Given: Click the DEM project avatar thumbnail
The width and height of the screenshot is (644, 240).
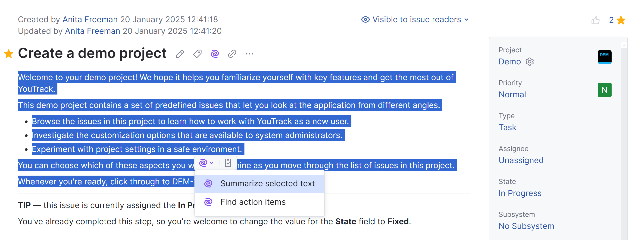Looking at the screenshot, I should coord(604,57).
